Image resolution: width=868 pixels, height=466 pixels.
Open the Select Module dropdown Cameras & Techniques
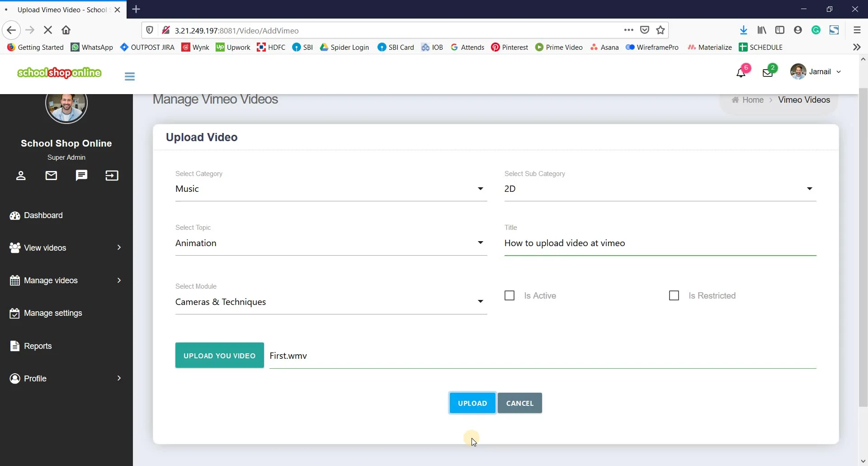[331, 302]
